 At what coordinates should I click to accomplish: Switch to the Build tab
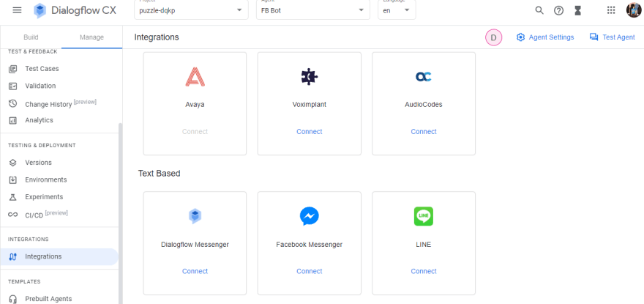pyautogui.click(x=31, y=37)
